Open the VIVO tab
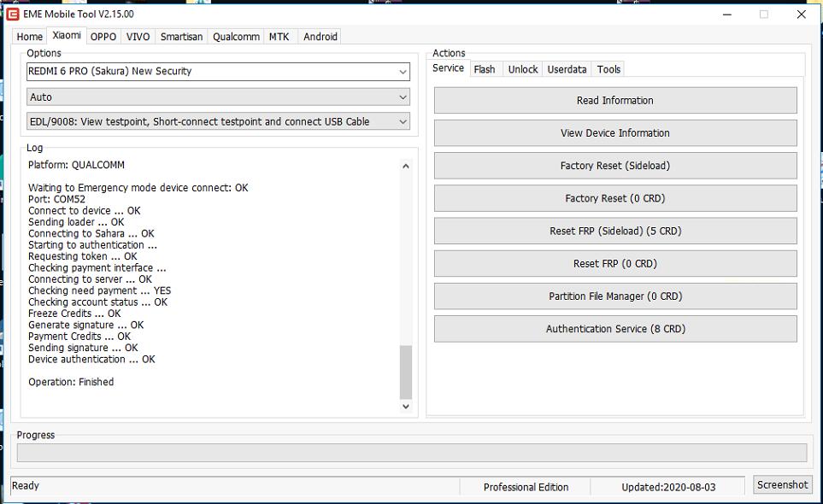The width and height of the screenshot is (823, 504). pyautogui.click(x=138, y=37)
